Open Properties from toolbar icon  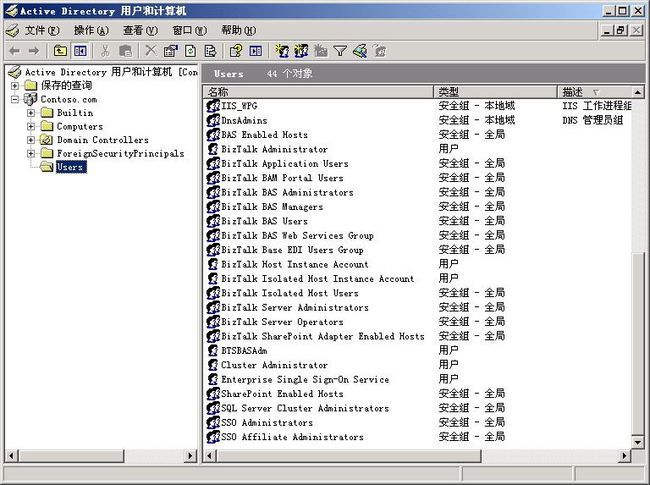coord(170,51)
